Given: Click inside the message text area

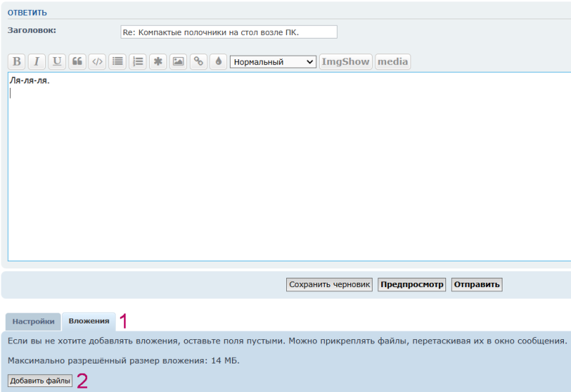Looking at the screenshot, I should pos(290,166).
